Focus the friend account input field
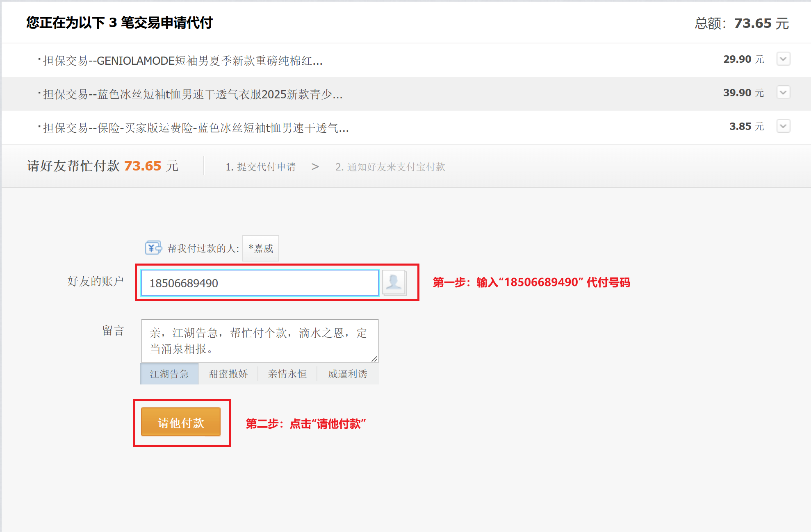 260,283
